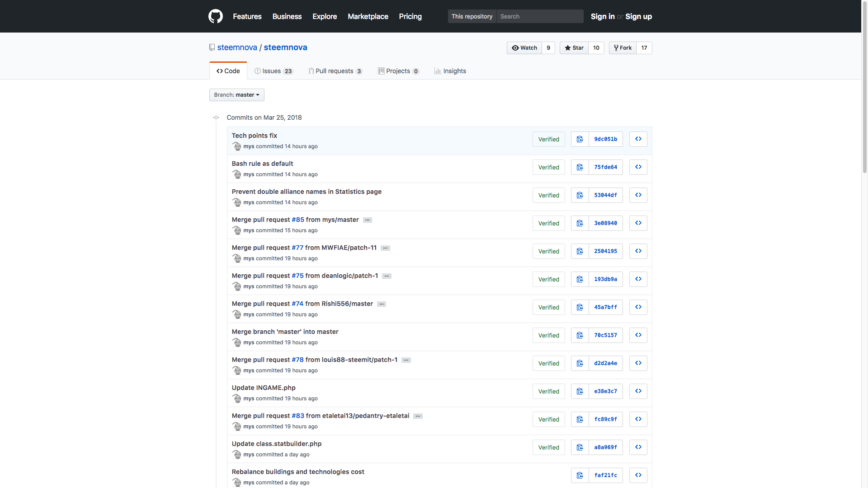
Task: Open the Pull requests tab
Action: tap(335, 71)
